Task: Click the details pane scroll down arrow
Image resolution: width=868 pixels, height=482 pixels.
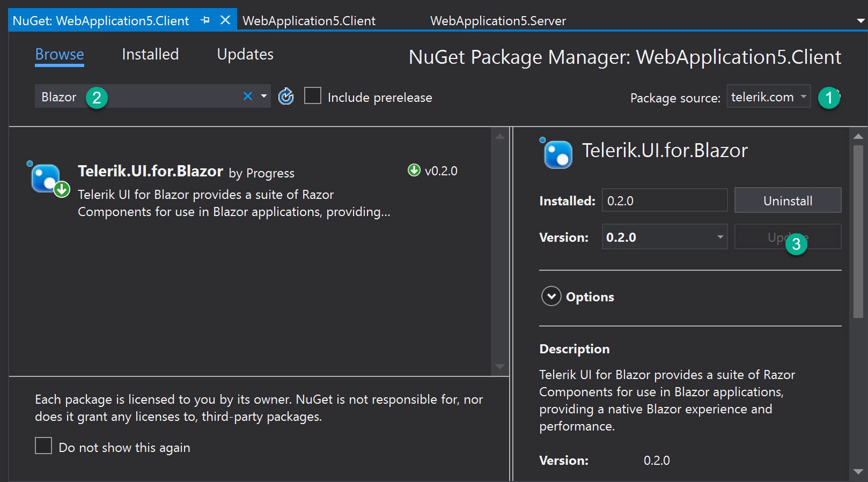Action: [x=858, y=472]
